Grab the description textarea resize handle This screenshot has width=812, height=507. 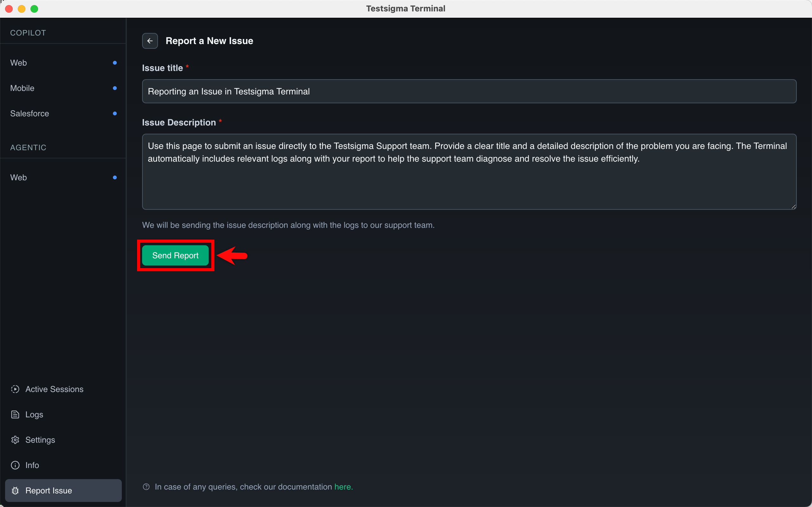[x=794, y=207]
